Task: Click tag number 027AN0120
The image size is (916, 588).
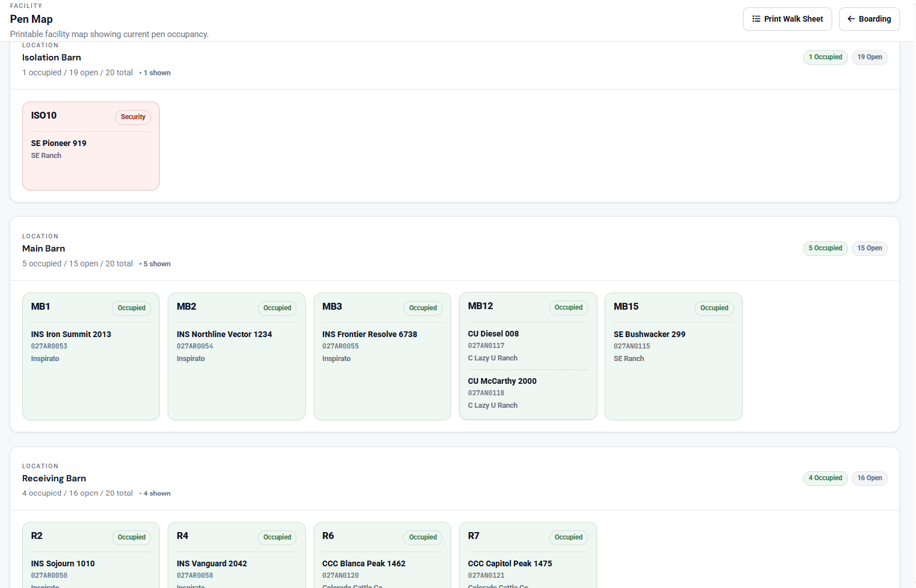Action: click(x=341, y=575)
